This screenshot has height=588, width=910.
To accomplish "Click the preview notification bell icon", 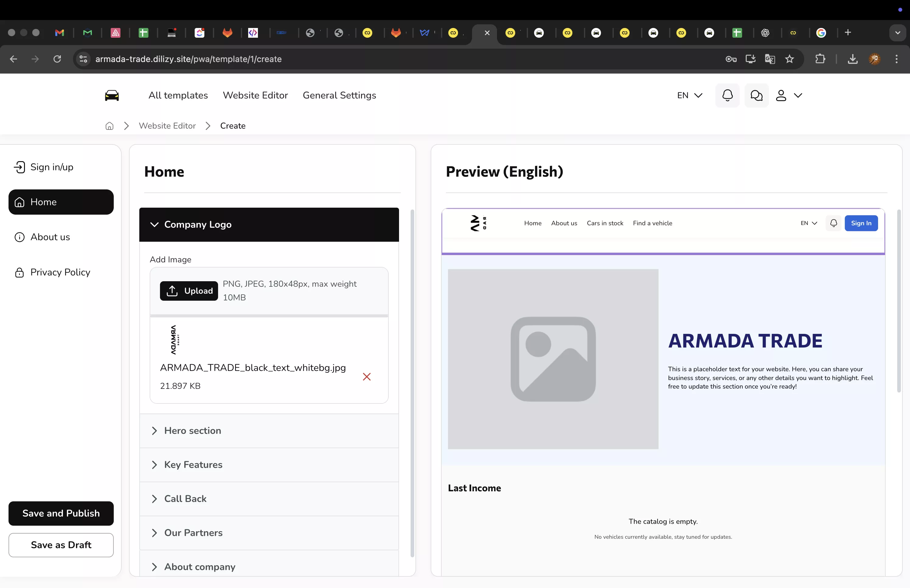I will tap(833, 223).
